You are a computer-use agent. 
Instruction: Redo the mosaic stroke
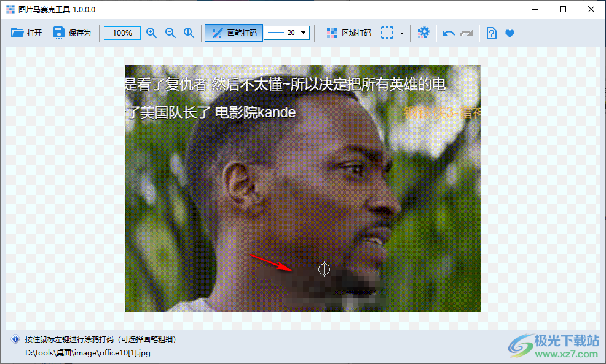click(466, 33)
